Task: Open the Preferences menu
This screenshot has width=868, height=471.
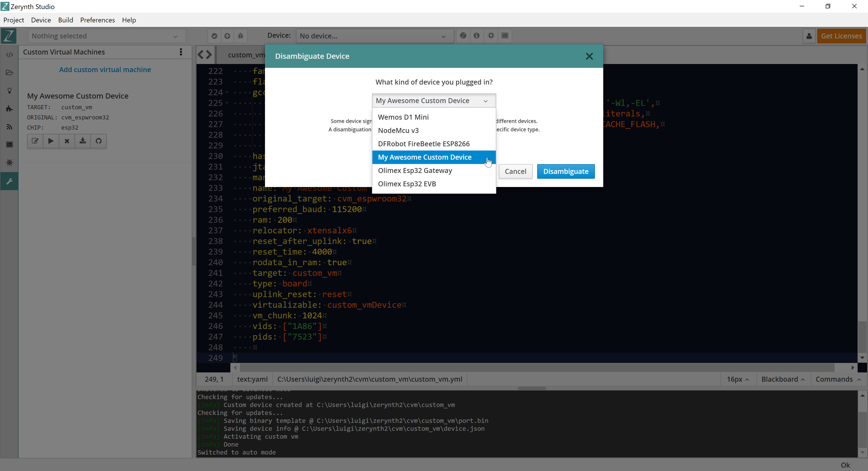Action: (x=97, y=20)
